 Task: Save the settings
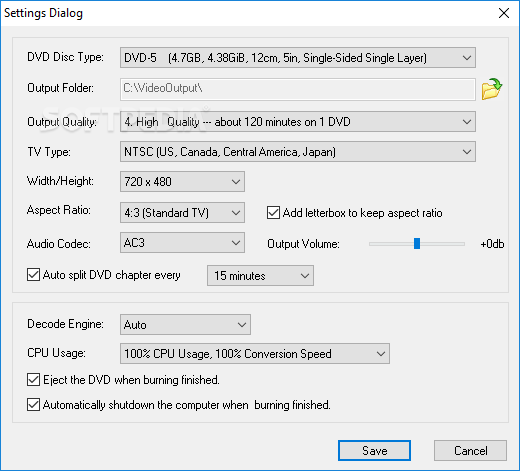[x=374, y=451]
